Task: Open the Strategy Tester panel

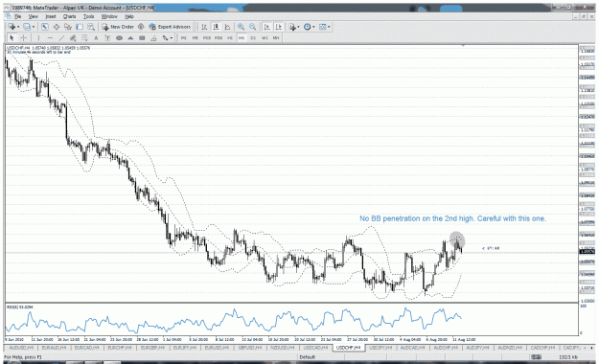Action: coord(91,27)
